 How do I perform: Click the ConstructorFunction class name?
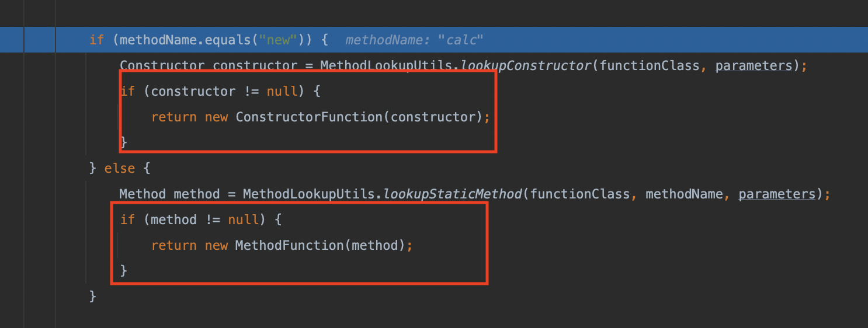coord(309,117)
